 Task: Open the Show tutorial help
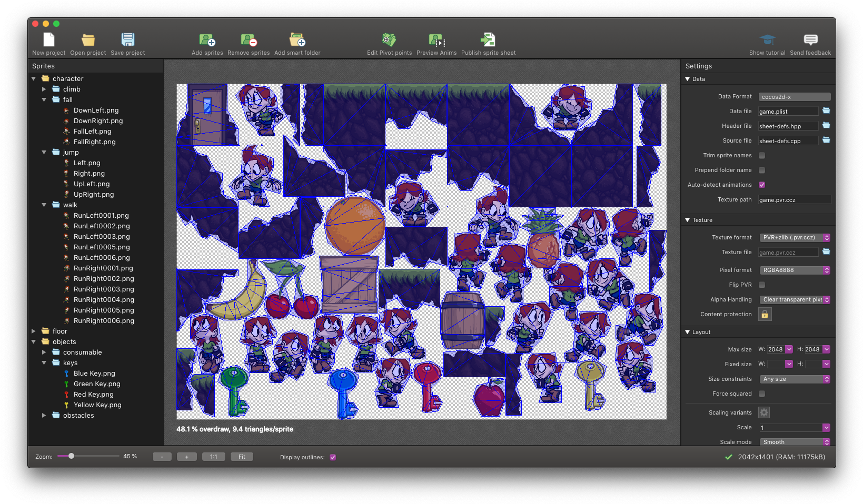point(767,39)
